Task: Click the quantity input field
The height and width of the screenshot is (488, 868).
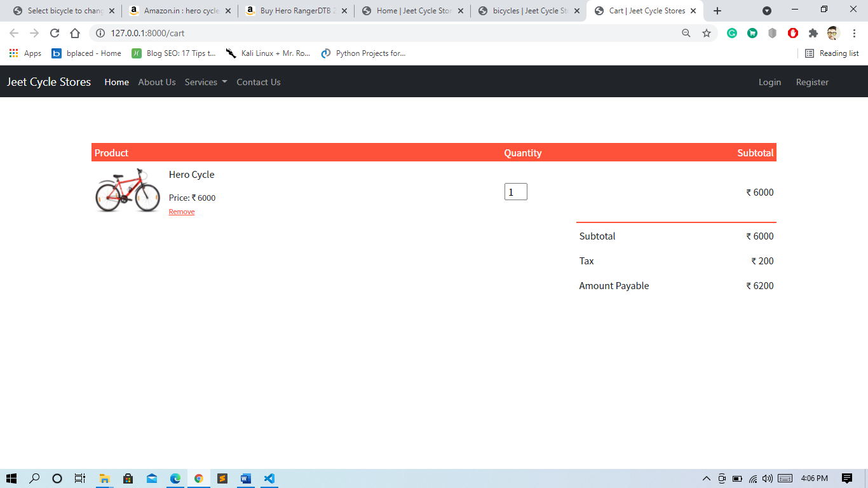Action: [x=515, y=191]
